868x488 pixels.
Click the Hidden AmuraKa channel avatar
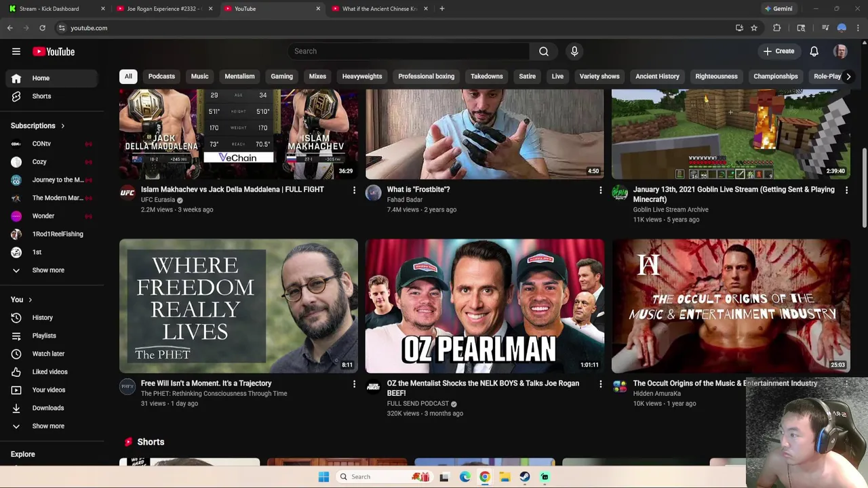tap(620, 387)
